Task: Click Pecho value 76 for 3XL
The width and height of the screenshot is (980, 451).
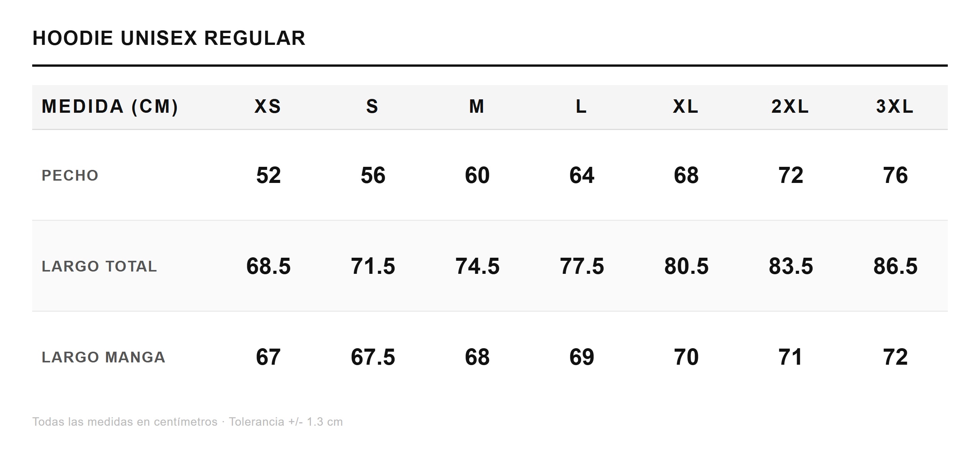Action: (895, 176)
